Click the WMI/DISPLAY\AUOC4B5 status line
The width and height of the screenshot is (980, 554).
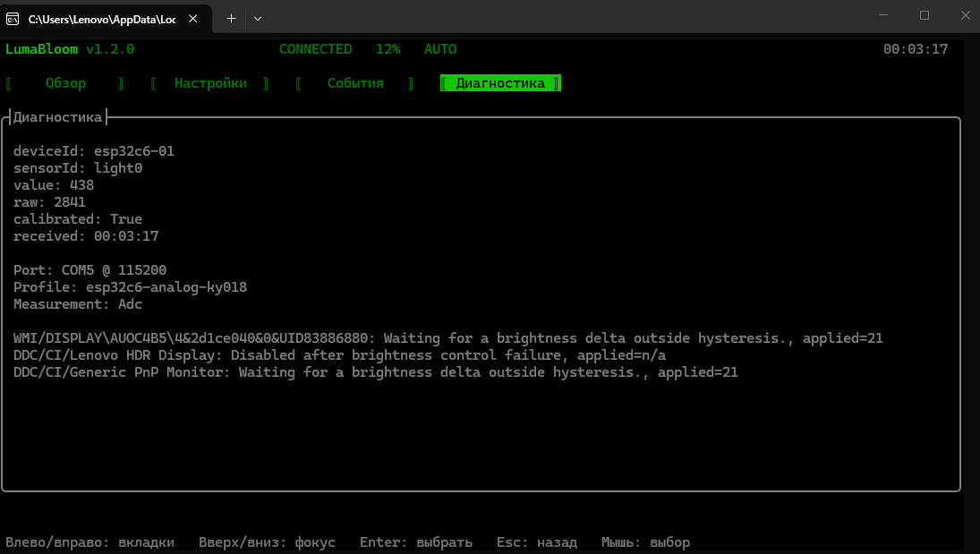point(448,338)
